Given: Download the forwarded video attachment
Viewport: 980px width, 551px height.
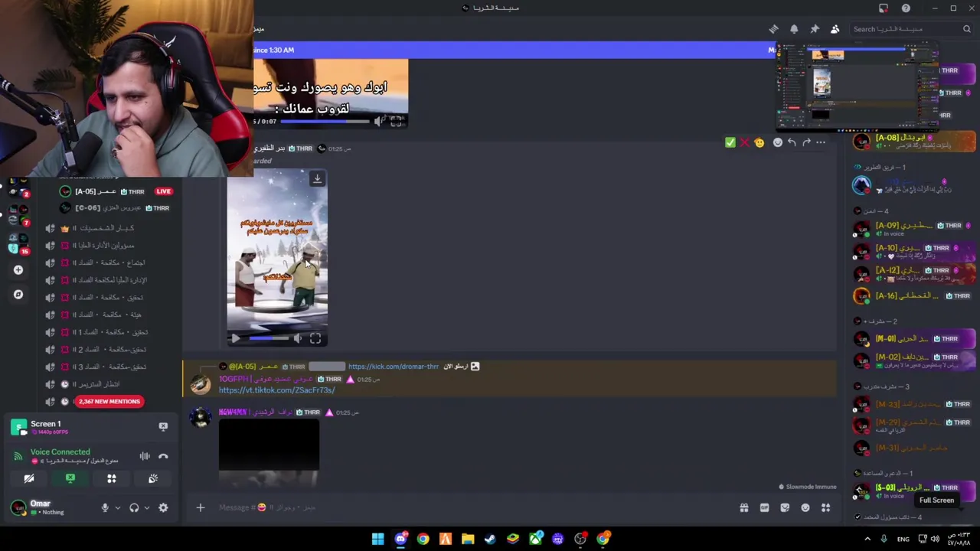Looking at the screenshot, I should (317, 179).
